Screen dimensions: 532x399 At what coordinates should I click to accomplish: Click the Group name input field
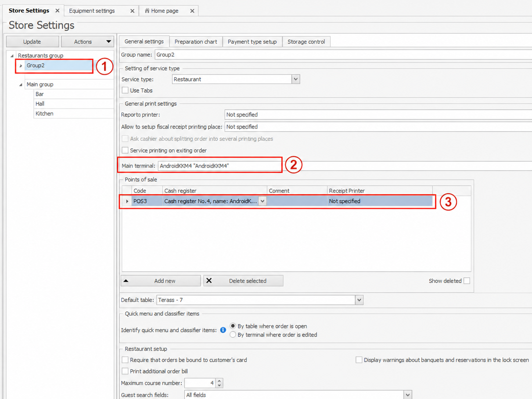click(343, 55)
